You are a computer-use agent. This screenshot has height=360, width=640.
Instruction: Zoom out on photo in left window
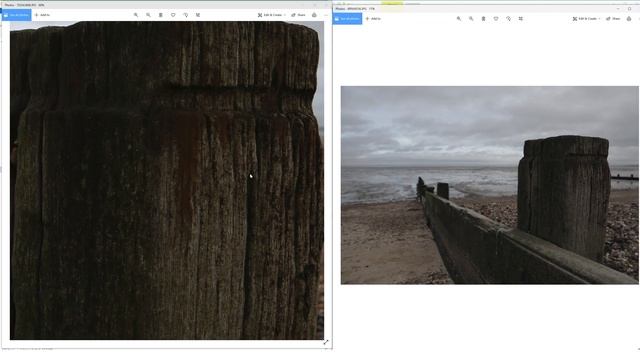tap(148, 15)
